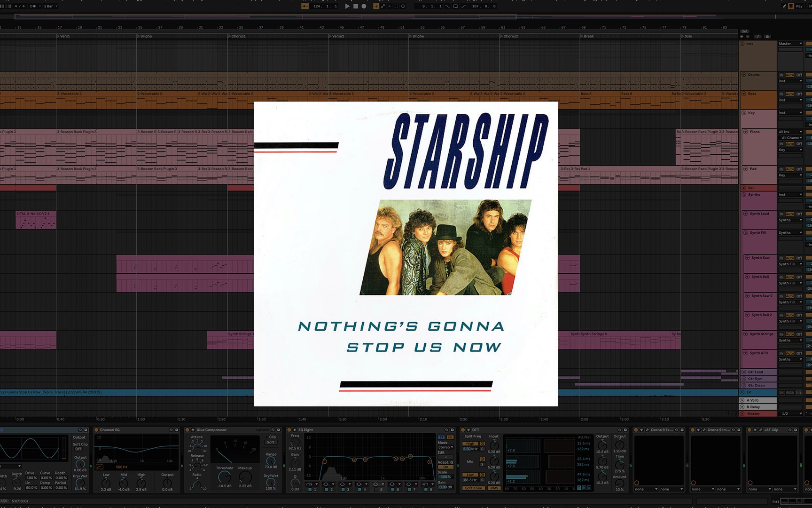Screen dimensions: 812x508
Task: Toggle the EQ Eight device activator
Action: pyautogui.click(x=289, y=430)
